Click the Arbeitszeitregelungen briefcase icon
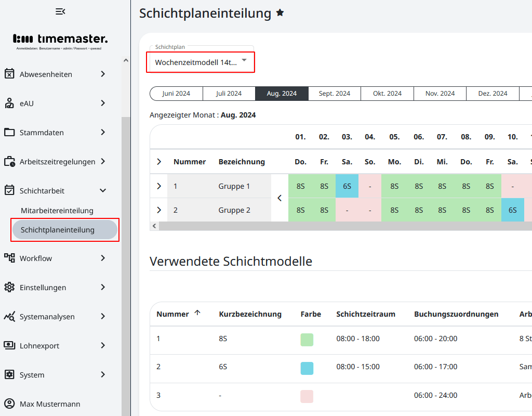Viewport: 532px width, 416px height. tap(9, 161)
